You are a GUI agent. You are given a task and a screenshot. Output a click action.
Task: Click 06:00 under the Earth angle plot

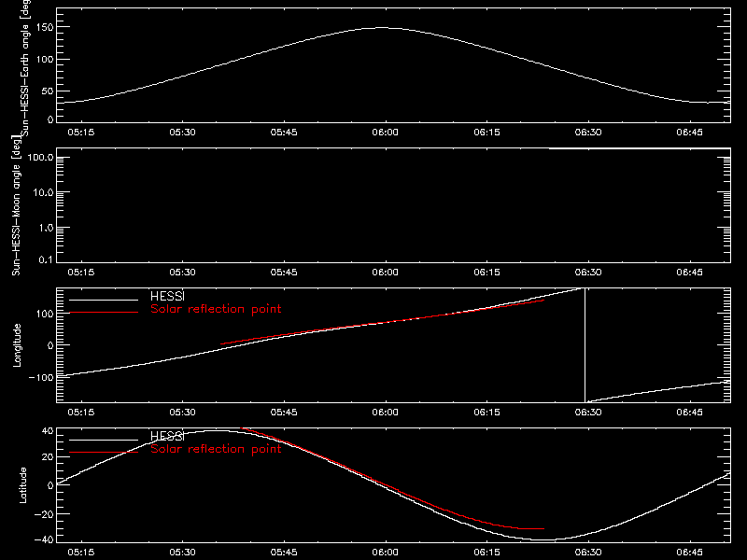[x=385, y=132]
